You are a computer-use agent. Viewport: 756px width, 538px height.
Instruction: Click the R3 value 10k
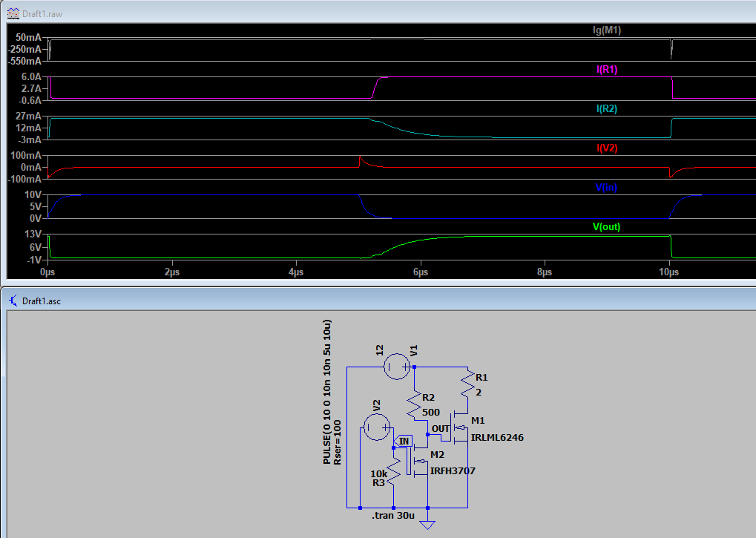coord(378,474)
